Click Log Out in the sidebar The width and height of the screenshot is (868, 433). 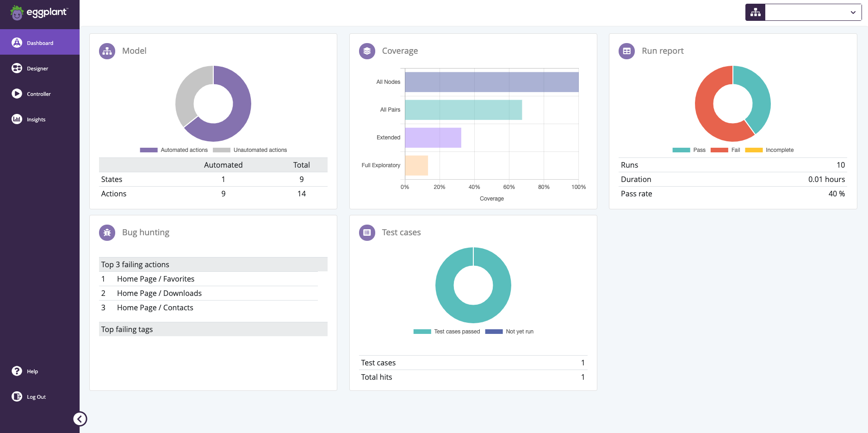click(36, 396)
